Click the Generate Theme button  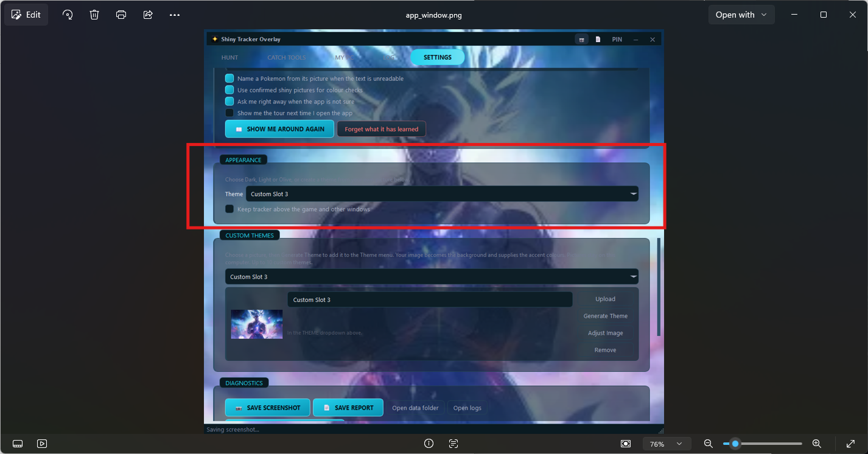tap(606, 316)
